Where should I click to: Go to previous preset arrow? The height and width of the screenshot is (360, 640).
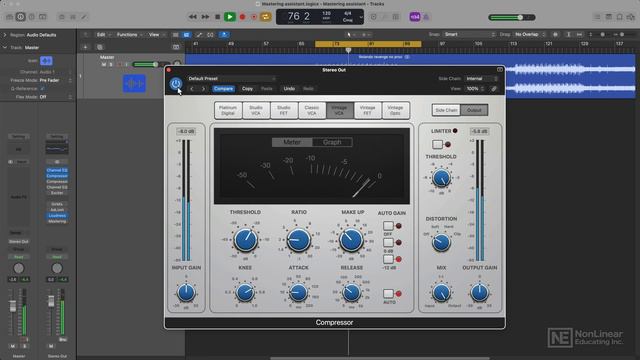[x=192, y=89]
